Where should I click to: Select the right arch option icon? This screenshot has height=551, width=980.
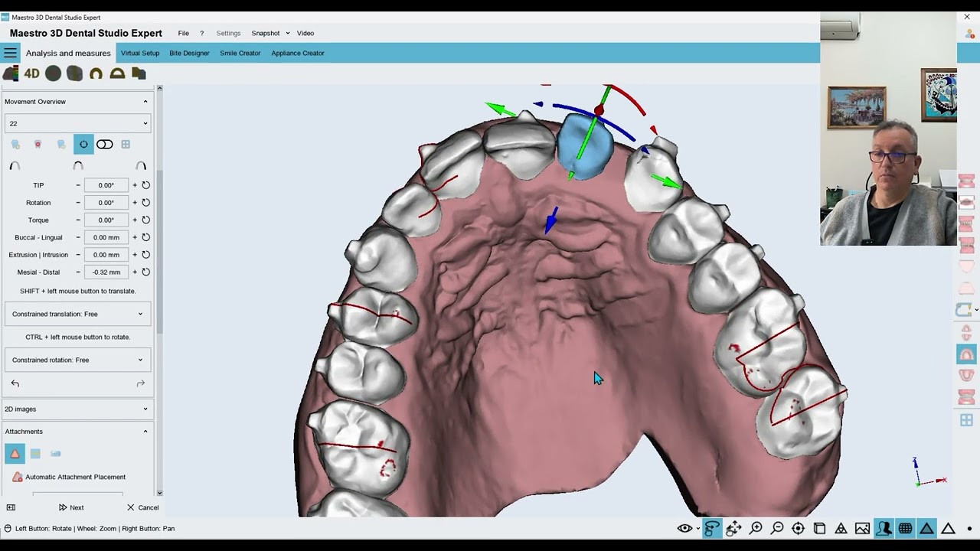pos(141,165)
